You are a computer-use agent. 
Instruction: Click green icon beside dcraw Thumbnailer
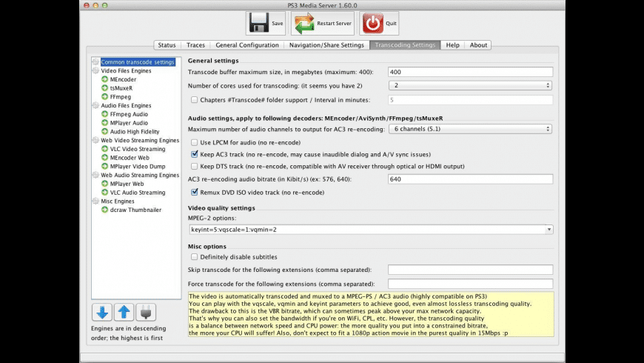pos(104,210)
